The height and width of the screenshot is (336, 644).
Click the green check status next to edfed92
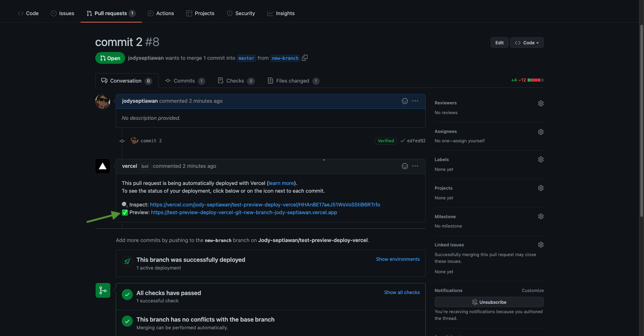click(x=402, y=141)
